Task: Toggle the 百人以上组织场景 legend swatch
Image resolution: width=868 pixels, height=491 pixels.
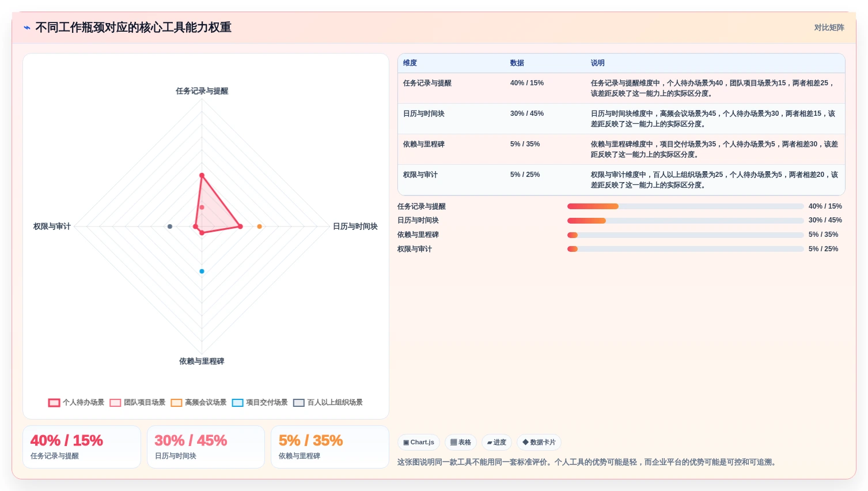Action: pyautogui.click(x=298, y=403)
